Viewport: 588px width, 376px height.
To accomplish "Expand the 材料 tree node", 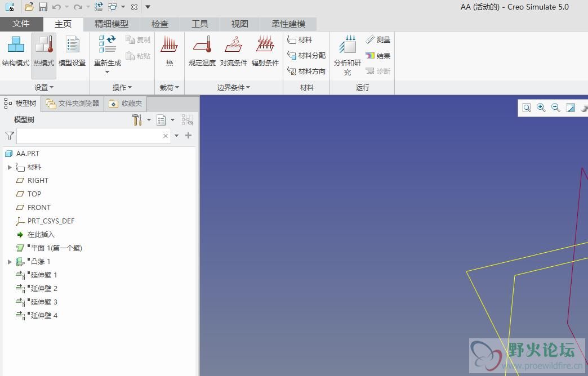I will pos(10,167).
